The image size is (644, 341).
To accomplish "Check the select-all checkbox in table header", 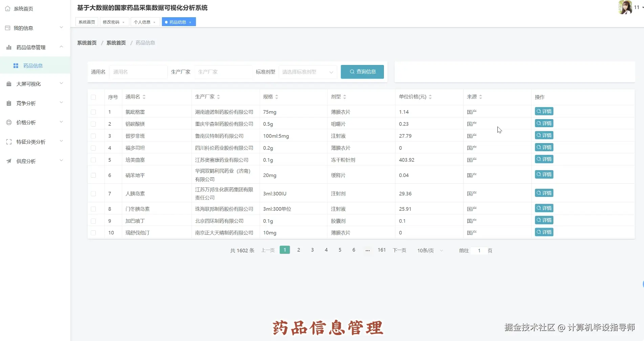I will pyautogui.click(x=93, y=97).
